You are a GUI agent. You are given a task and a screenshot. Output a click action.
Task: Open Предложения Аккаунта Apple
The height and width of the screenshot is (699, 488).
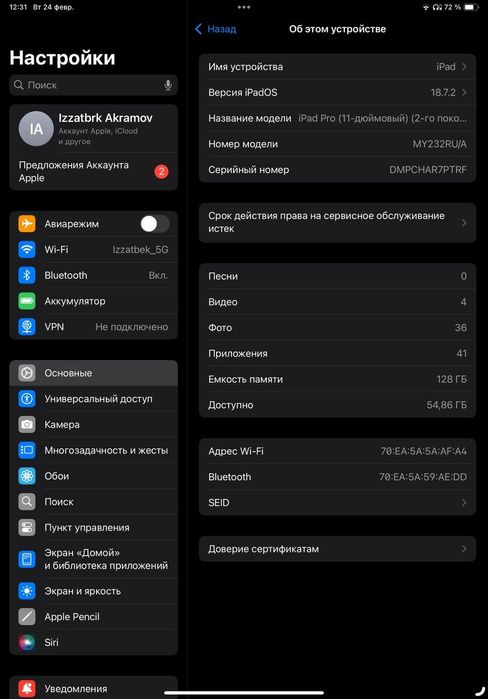pos(94,171)
